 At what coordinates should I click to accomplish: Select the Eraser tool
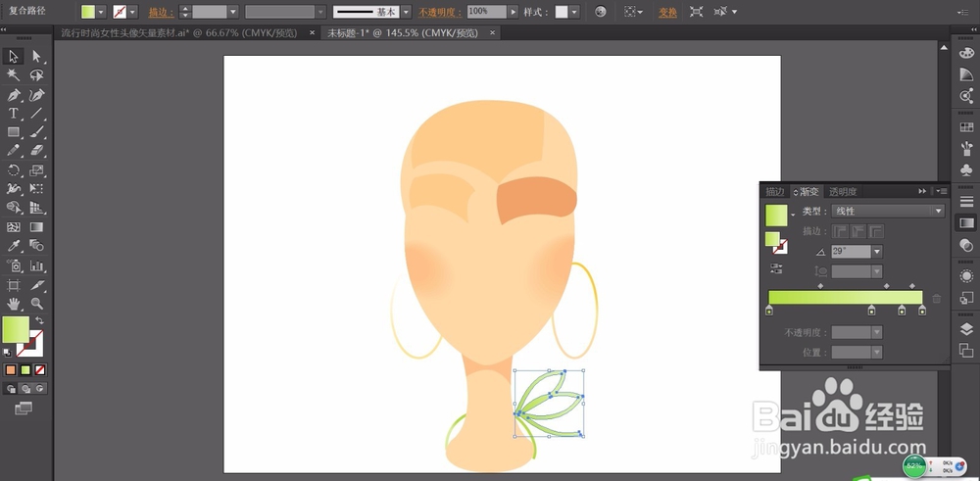click(37, 151)
